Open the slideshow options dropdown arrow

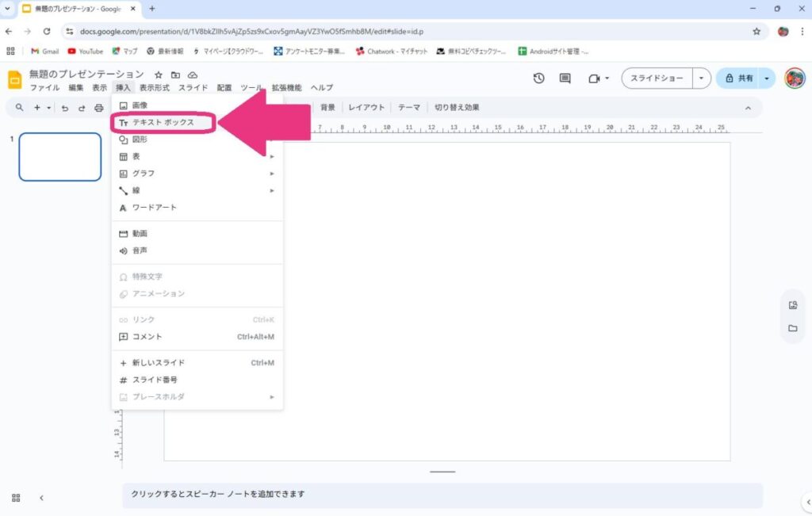(701, 78)
